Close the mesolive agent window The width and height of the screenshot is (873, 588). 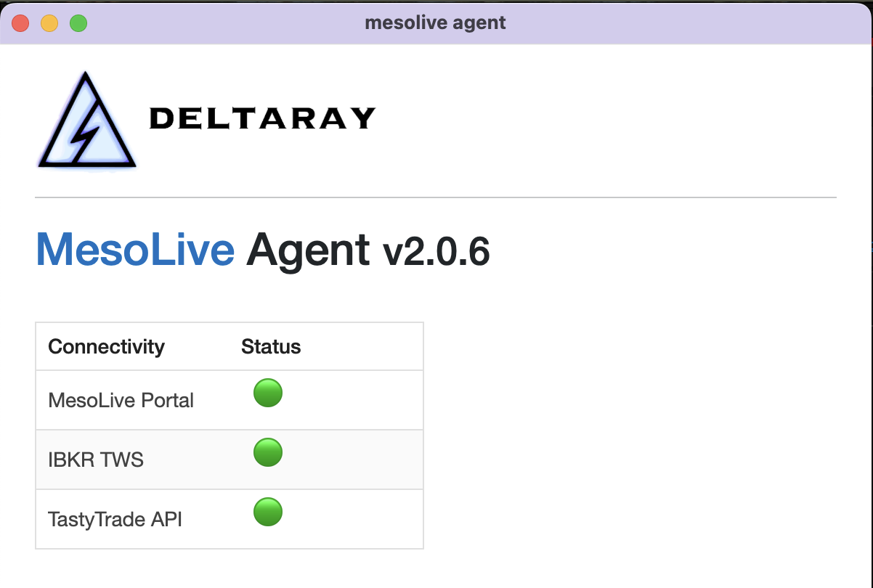tap(20, 23)
